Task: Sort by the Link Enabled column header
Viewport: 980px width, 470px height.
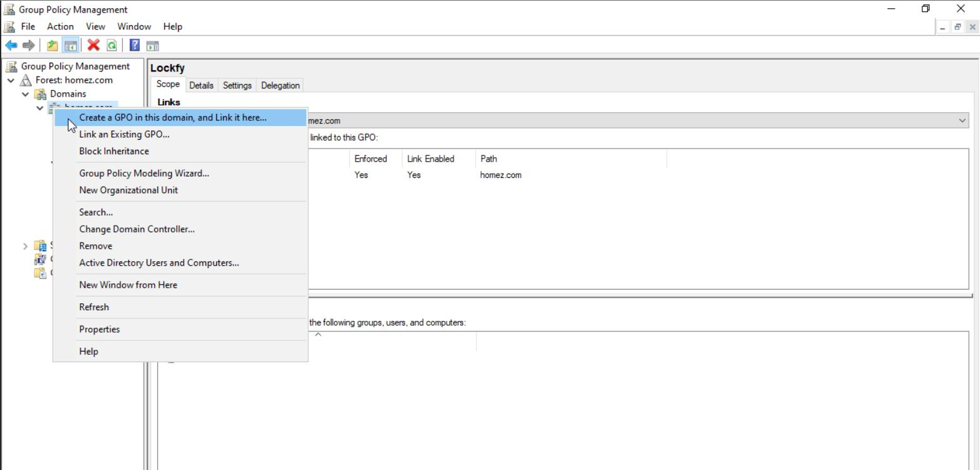Action: tap(439, 159)
